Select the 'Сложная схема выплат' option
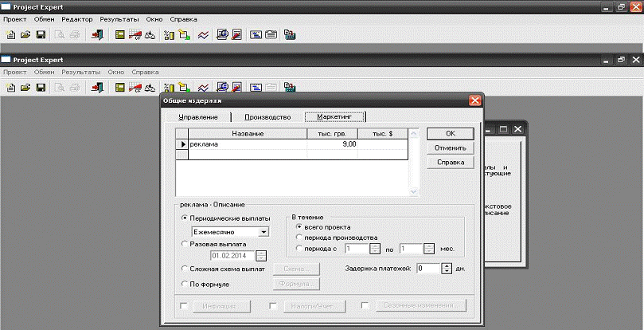 pyautogui.click(x=185, y=269)
